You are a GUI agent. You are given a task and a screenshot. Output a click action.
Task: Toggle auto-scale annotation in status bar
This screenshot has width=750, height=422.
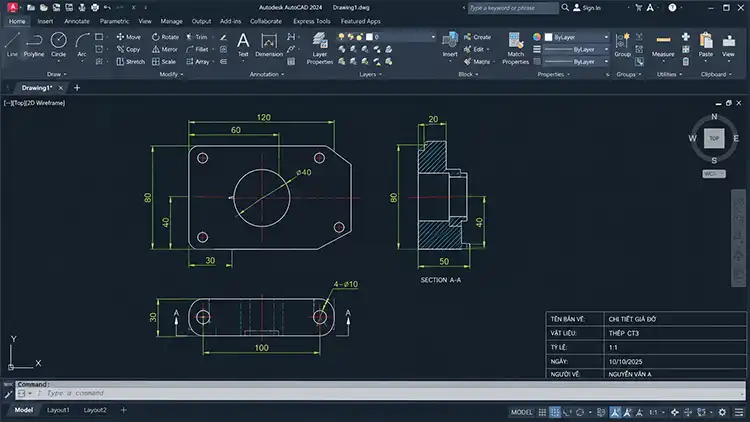point(627,412)
